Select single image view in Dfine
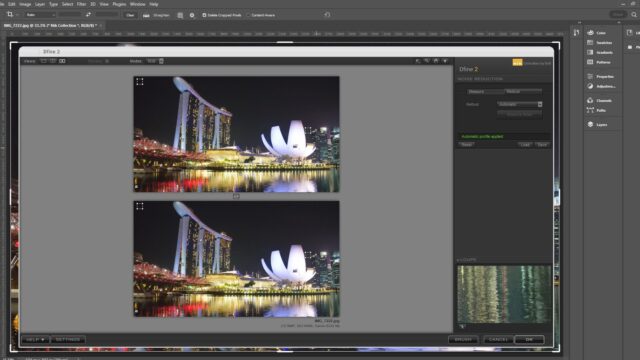Image resolution: width=640 pixels, height=360 pixels. 44,61
